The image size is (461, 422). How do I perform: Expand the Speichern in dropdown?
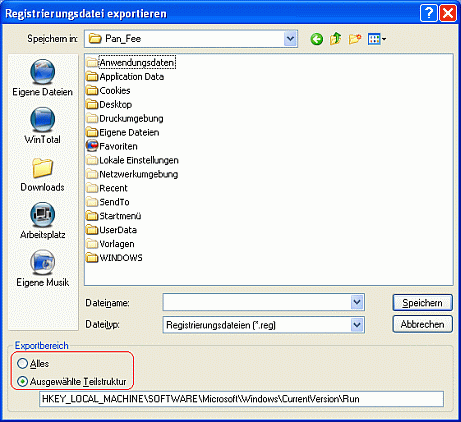pyautogui.click(x=290, y=39)
